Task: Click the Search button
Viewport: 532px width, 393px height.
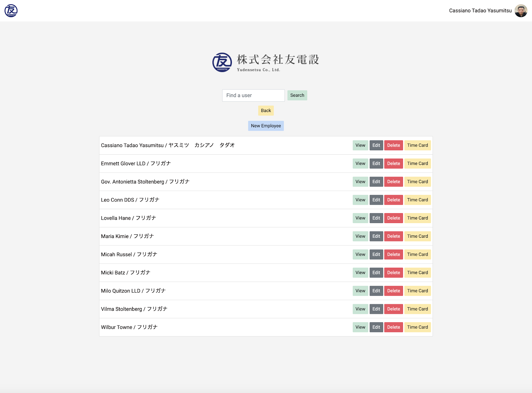Action: (297, 95)
